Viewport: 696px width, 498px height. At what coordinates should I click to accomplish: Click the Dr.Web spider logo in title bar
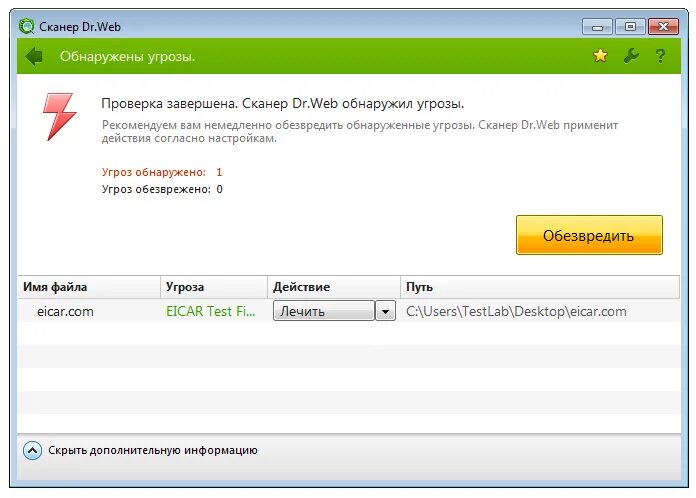pos(27,26)
